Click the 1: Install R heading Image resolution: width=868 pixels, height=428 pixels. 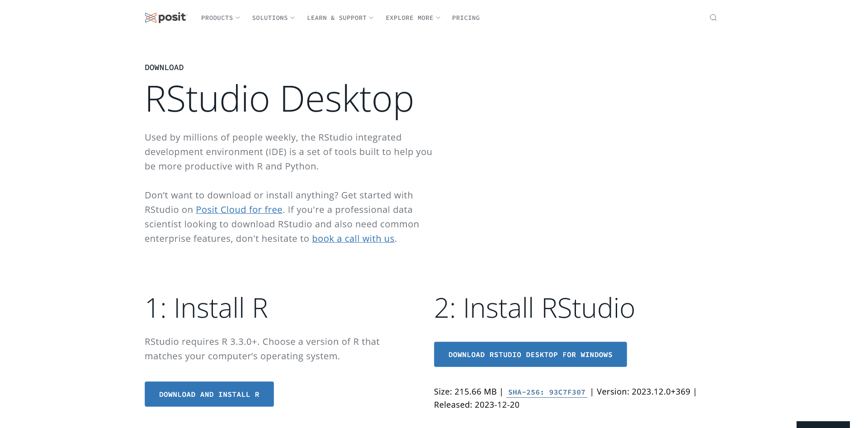click(206, 308)
